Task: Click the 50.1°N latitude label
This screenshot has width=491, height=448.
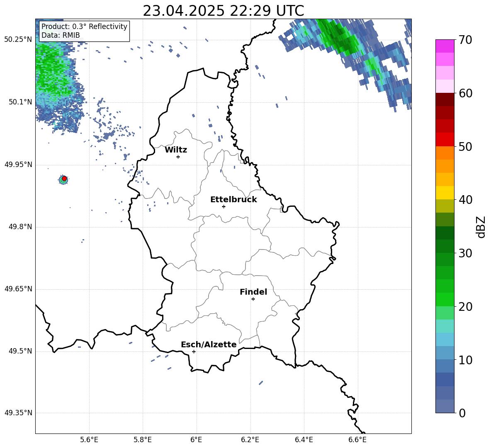Action: coord(20,102)
